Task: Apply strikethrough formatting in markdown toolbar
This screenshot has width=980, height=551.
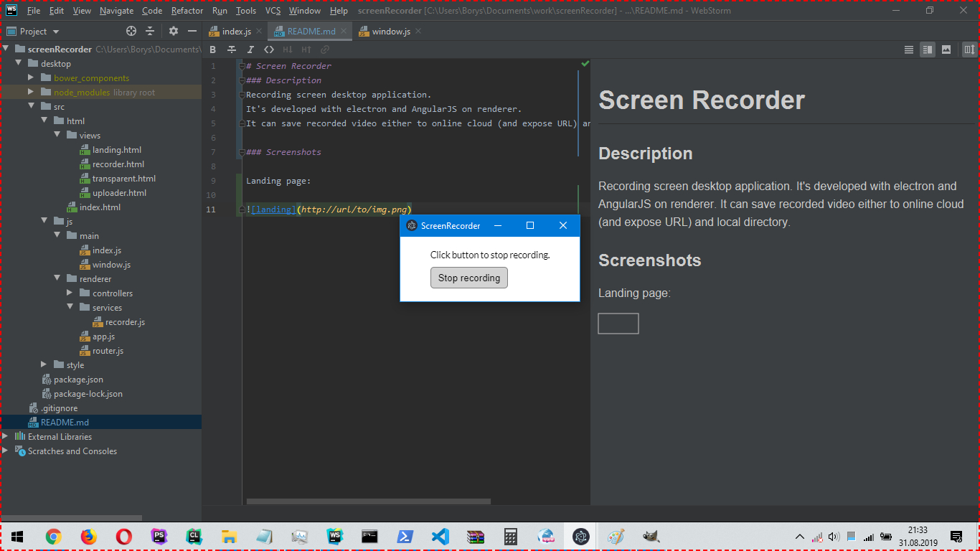Action: [x=231, y=50]
